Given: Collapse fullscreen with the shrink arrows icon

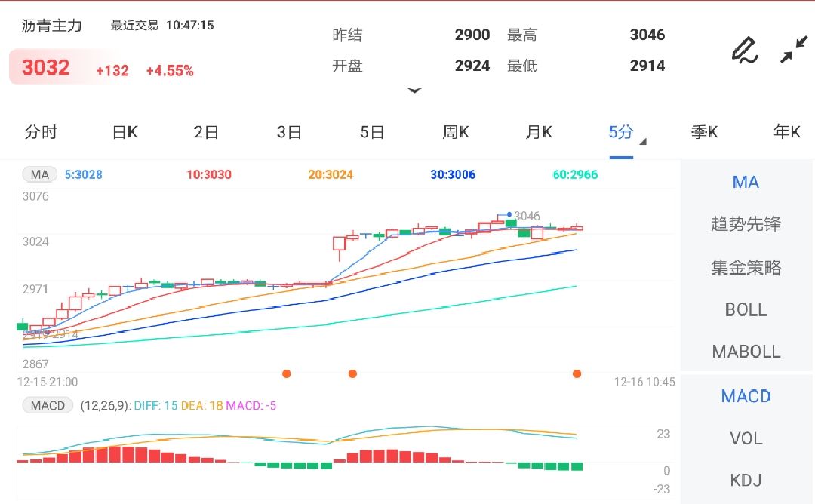Looking at the screenshot, I should [794, 49].
